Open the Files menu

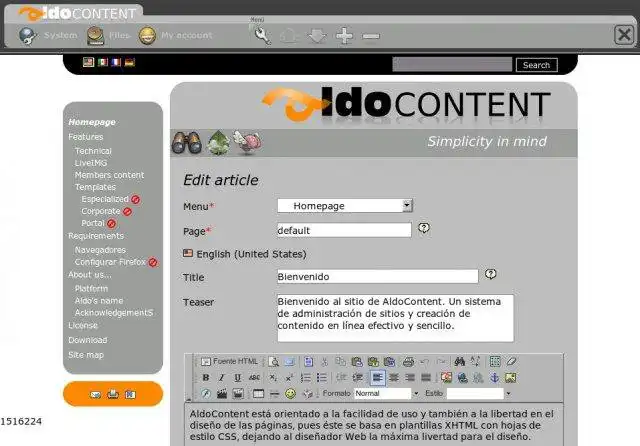point(109,36)
